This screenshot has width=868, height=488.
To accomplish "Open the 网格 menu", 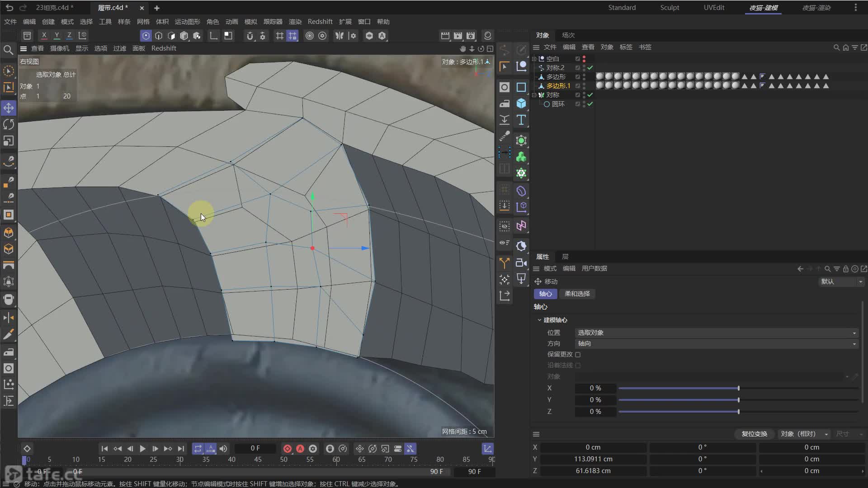I will 143,22.
